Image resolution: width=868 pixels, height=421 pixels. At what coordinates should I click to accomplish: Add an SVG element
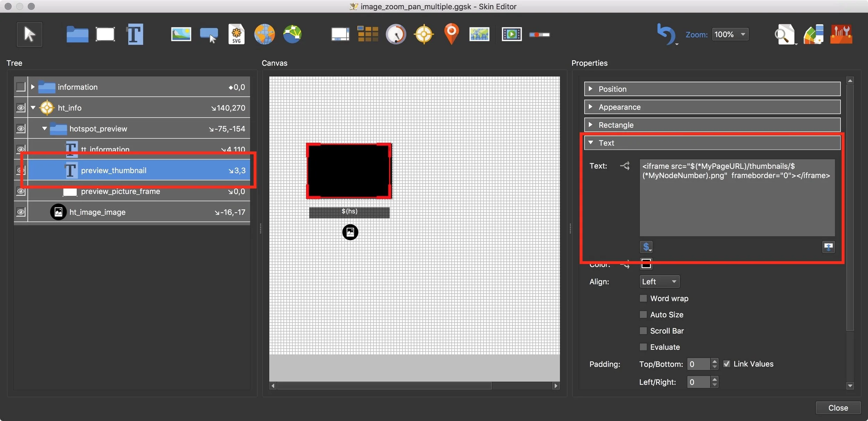(236, 34)
